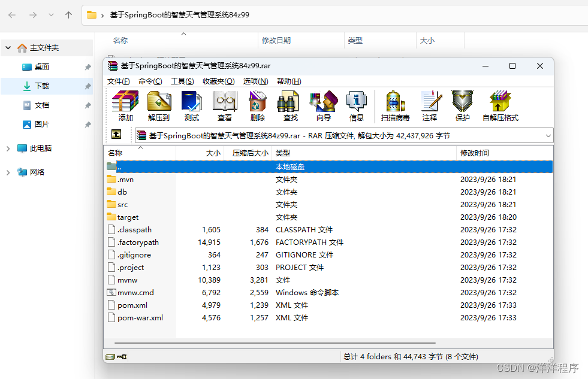This screenshot has height=379, width=588.
Task: Click WinRAR horizontal scrollbar
Action: [275, 342]
